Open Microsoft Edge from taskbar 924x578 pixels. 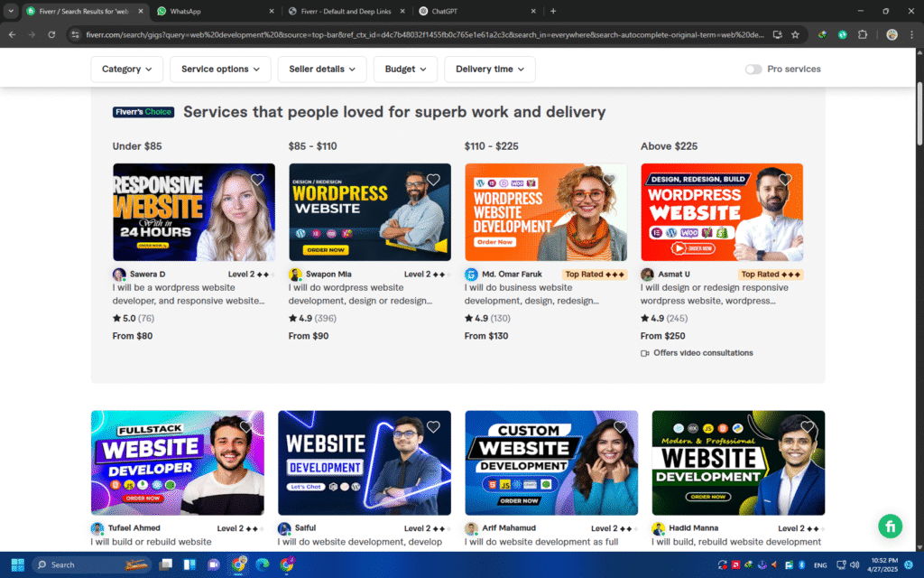263,565
